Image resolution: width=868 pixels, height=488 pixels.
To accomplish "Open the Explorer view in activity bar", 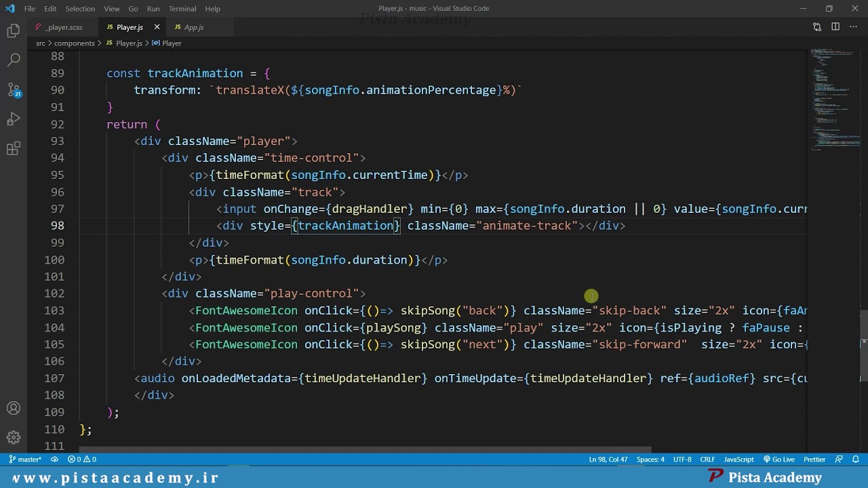I will (14, 30).
